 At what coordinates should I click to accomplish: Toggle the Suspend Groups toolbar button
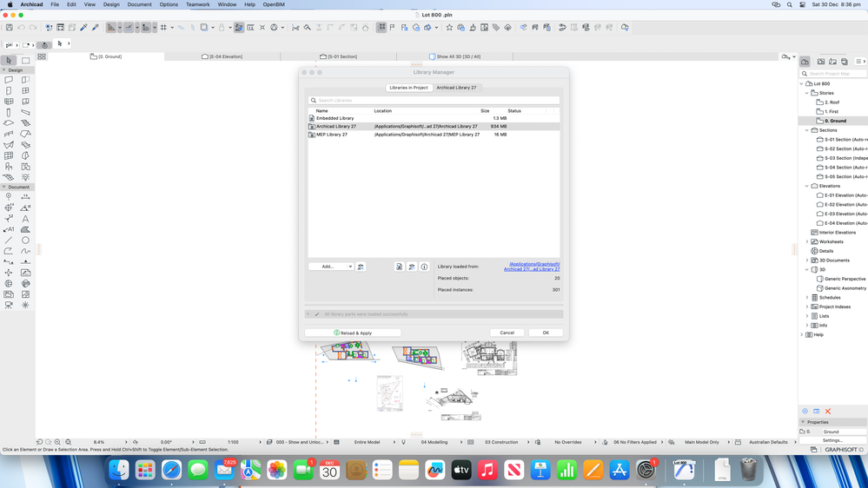(x=381, y=27)
